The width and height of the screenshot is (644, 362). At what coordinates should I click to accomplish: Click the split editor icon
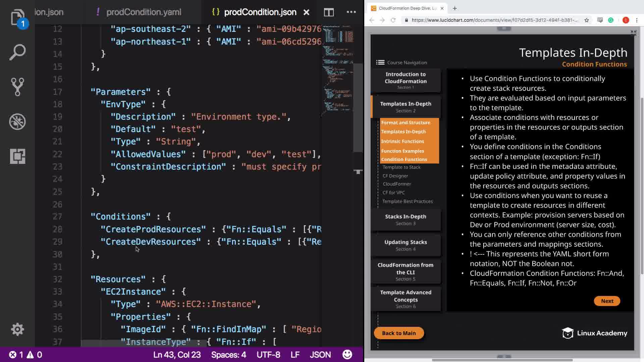click(329, 12)
